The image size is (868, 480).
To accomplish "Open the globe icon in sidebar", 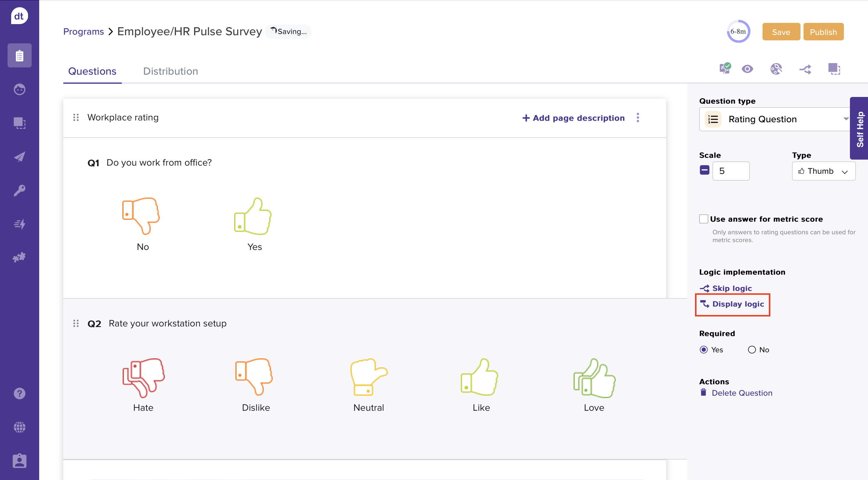I will pos(20,427).
